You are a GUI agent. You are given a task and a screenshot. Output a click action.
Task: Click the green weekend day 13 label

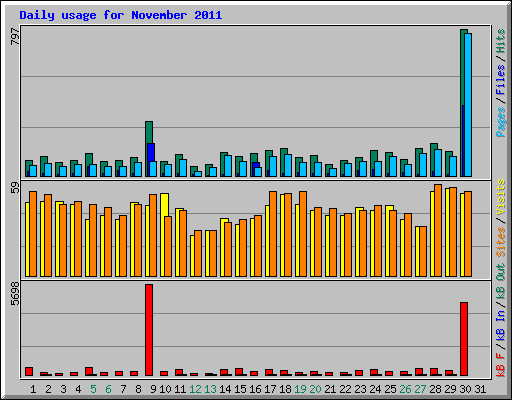(210, 389)
